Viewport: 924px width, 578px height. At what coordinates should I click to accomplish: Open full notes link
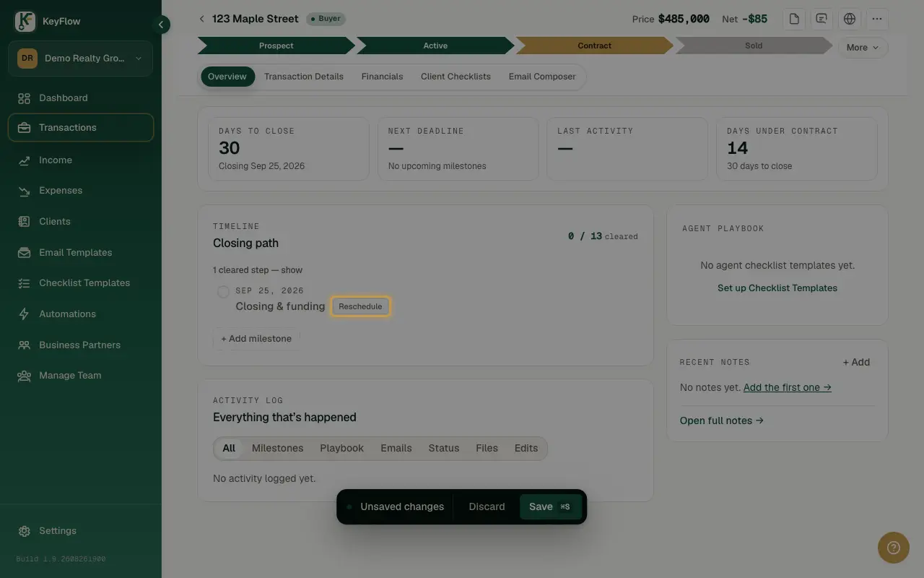click(722, 421)
